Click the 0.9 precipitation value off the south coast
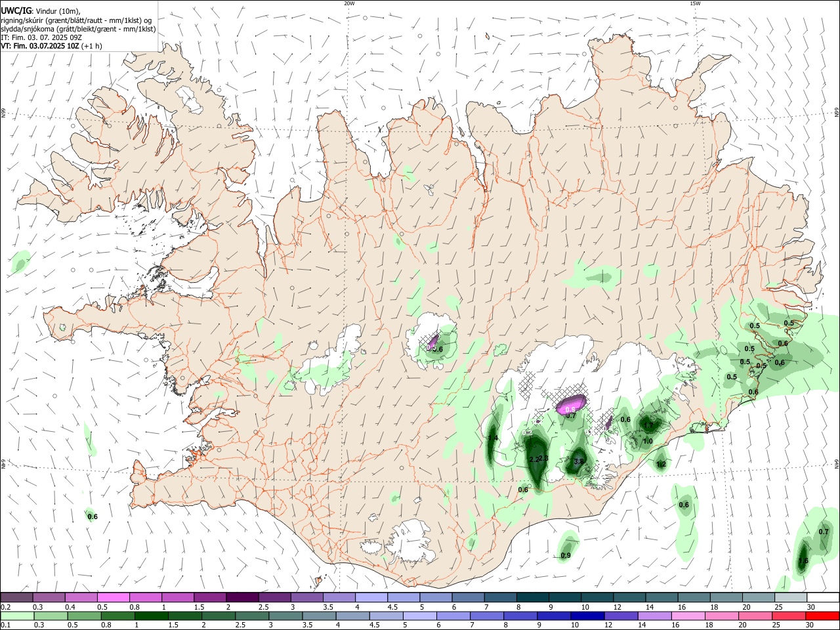The width and height of the screenshot is (840, 630). pos(566,556)
